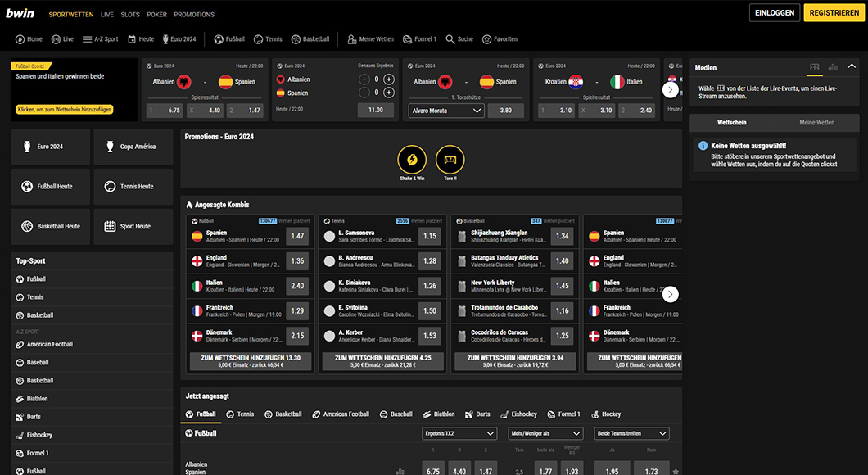
Task: Add the 13.30 football combi to Wettschein
Action: 251,361
